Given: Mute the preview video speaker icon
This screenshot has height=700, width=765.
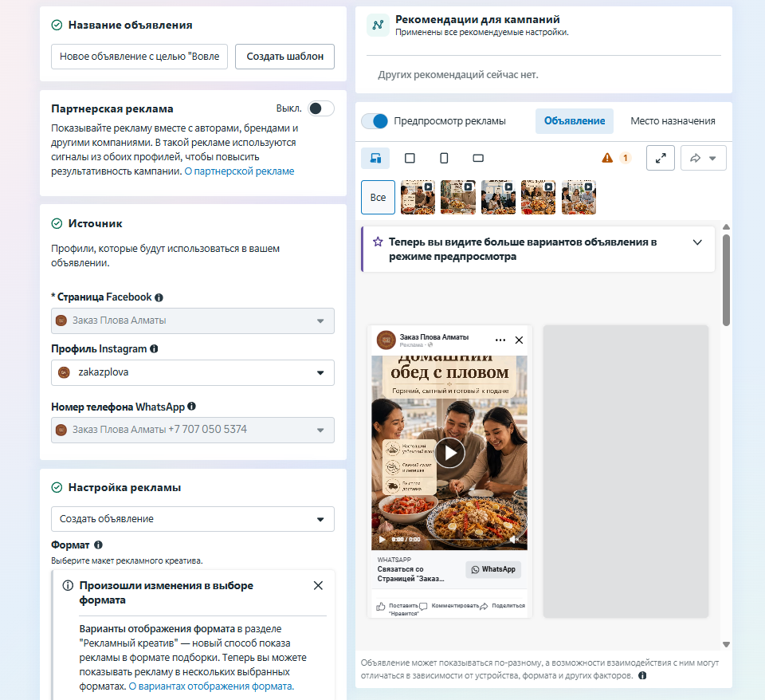Looking at the screenshot, I should [x=514, y=540].
